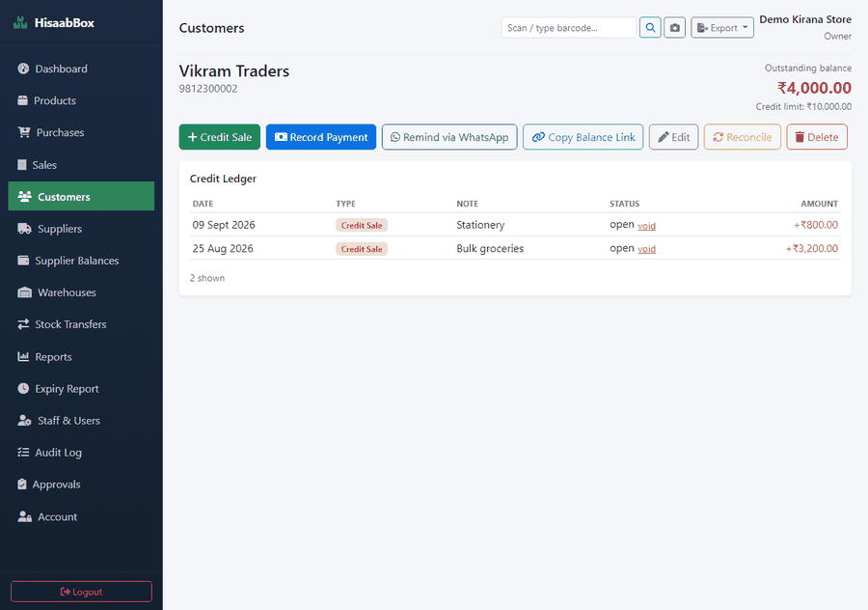Click the 09 Sept 2026 date cell
Image resolution: width=868 pixels, height=610 pixels.
tap(224, 225)
